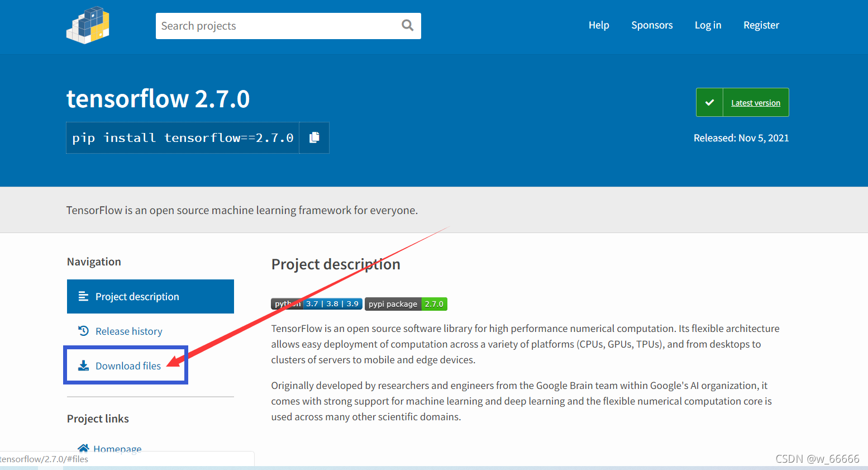Open the Homepage project link
Viewport: 868px width, 470px height.
point(117,449)
